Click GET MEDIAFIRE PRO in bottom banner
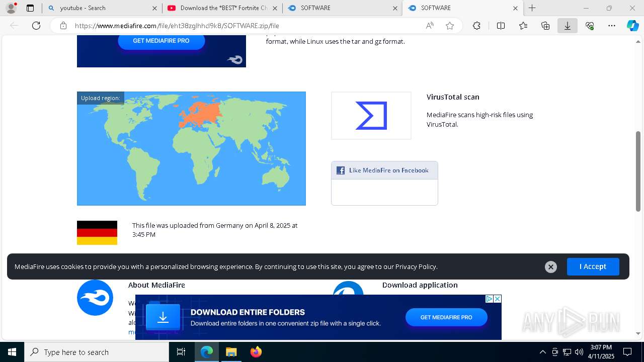The height and width of the screenshot is (362, 644). [446, 317]
